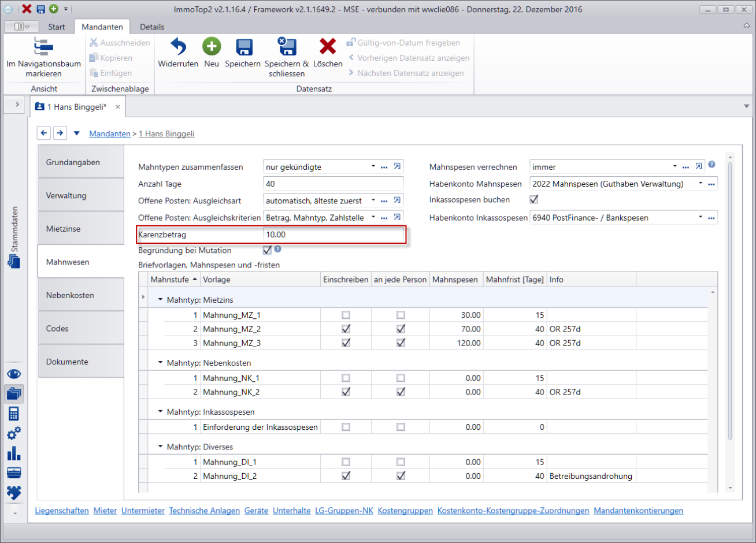Click help icon beside Begründung bei Mutation
Viewport: 756px width, 543px height.
click(x=278, y=249)
